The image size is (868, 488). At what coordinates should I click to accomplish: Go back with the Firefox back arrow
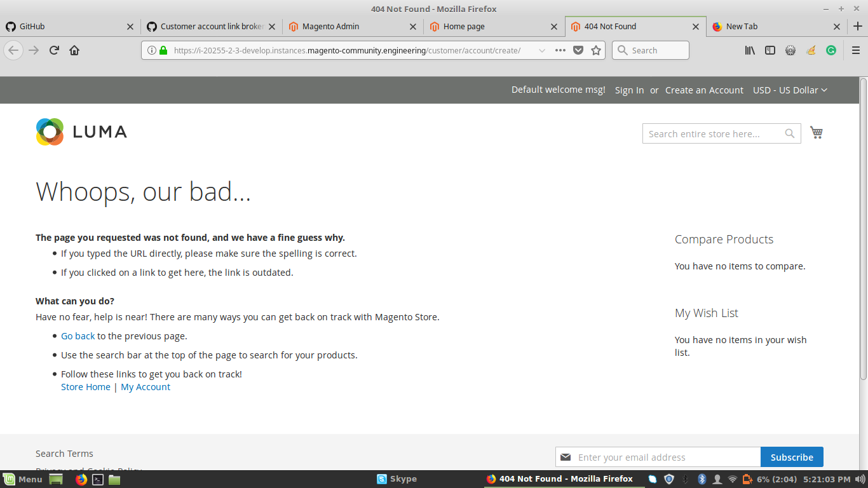tap(13, 50)
